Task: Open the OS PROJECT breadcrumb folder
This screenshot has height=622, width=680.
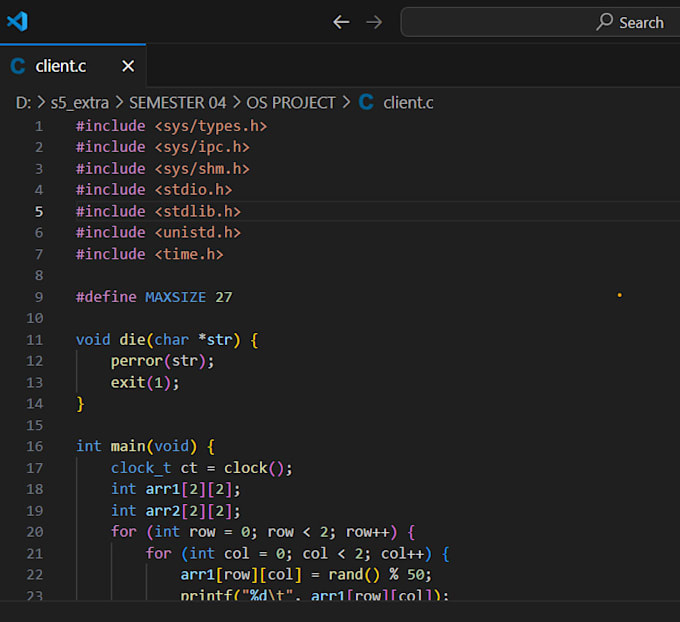Action: pos(291,102)
